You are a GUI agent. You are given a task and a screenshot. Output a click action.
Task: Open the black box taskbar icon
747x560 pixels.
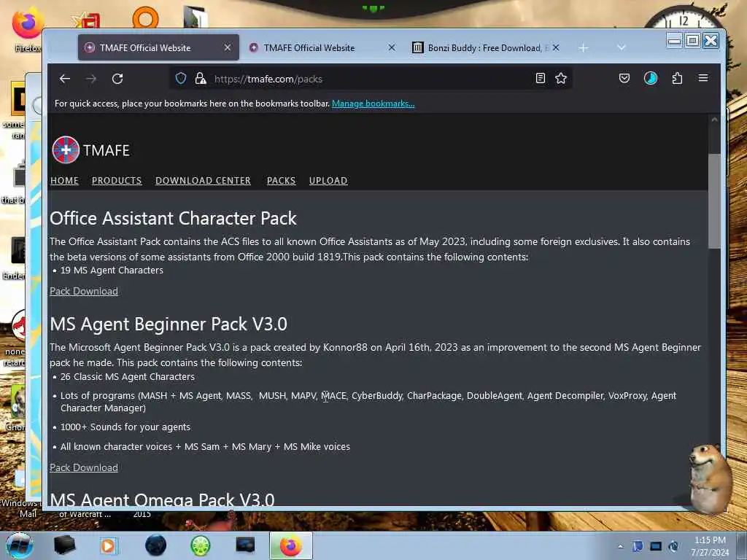(64, 545)
